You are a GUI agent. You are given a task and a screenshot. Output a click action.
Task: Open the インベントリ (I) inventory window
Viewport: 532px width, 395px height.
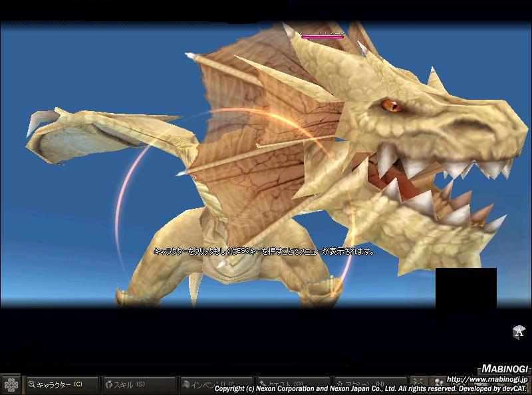pos(216,385)
